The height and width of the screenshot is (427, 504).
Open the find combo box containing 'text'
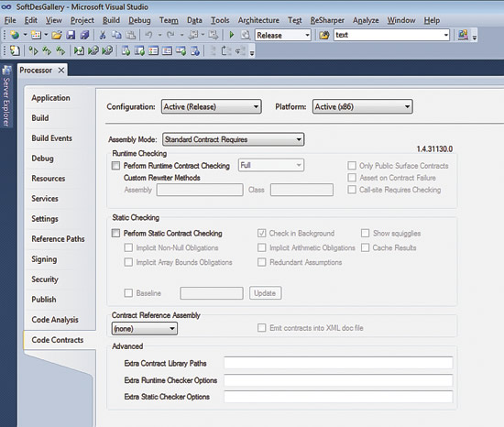pyautogui.click(x=391, y=35)
